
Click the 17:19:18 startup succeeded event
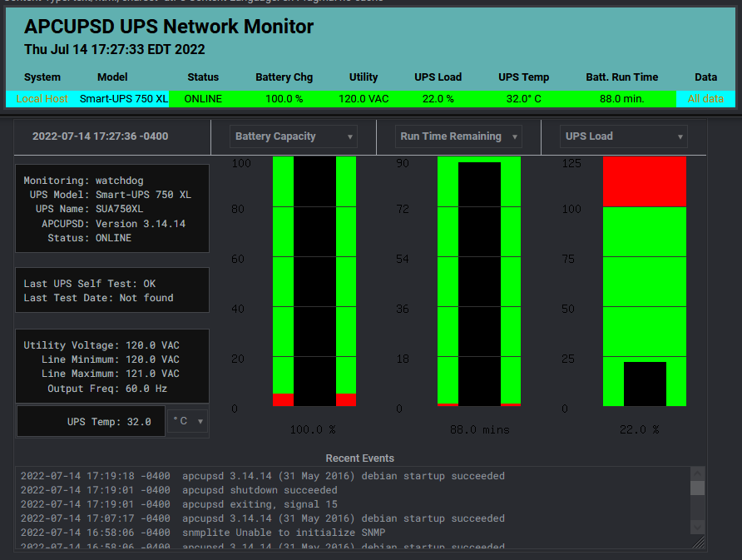(x=263, y=476)
